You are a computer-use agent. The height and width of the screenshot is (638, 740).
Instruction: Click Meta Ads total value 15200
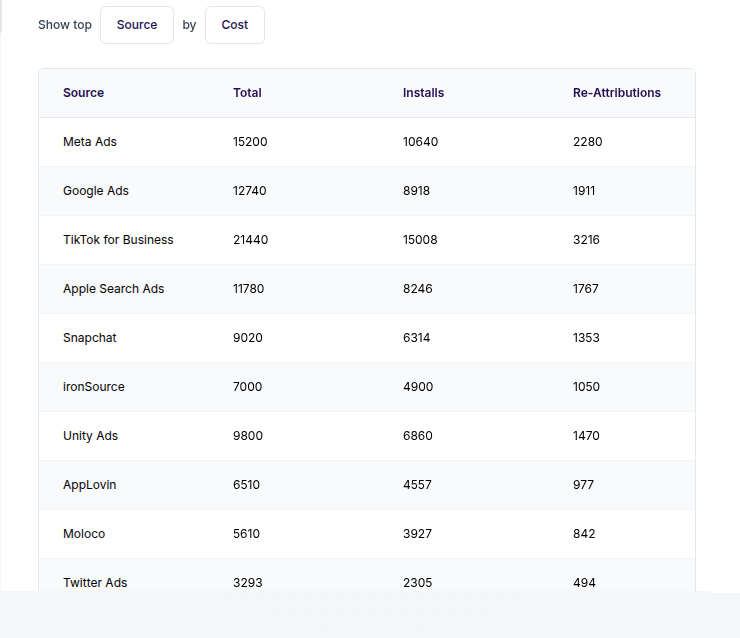(x=250, y=142)
